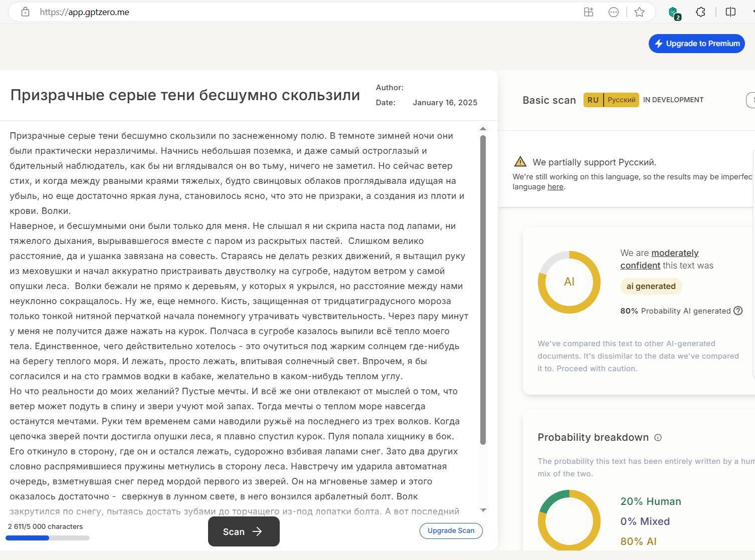Click the shield security extension icon
The image size is (755, 560).
click(674, 13)
